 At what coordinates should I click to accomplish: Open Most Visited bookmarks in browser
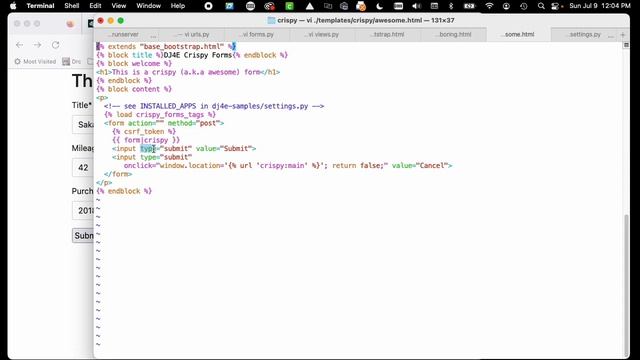click(x=35, y=62)
